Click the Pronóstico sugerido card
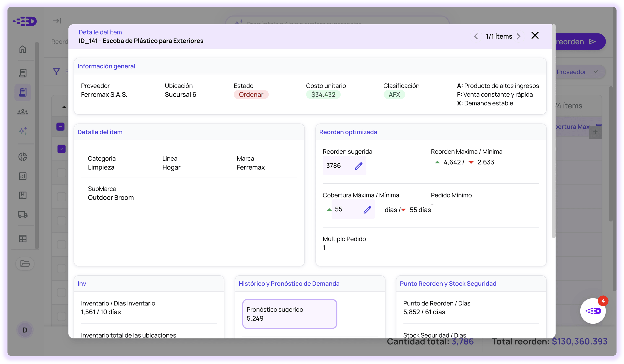Screen dimensions: 624x364 (289, 314)
